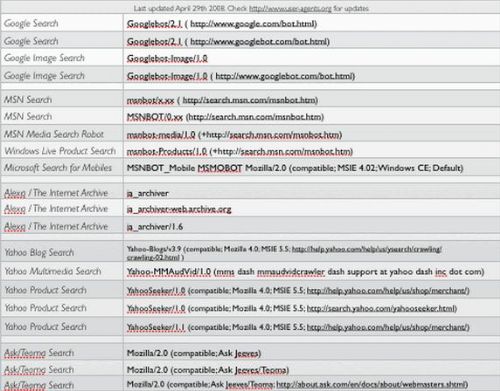Open link in msnbot-media/1.0 row
This screenshot has height=391, width=500.
pos(271,135)
